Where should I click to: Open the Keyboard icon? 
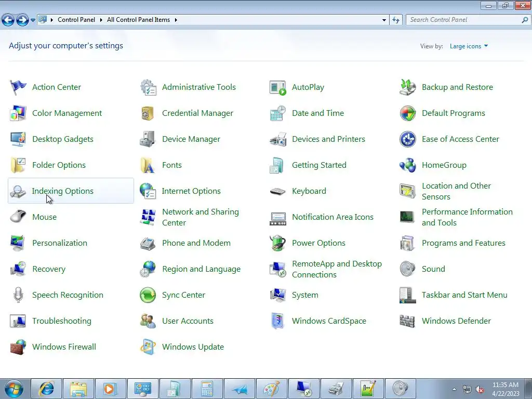click(x=278, y=191)
